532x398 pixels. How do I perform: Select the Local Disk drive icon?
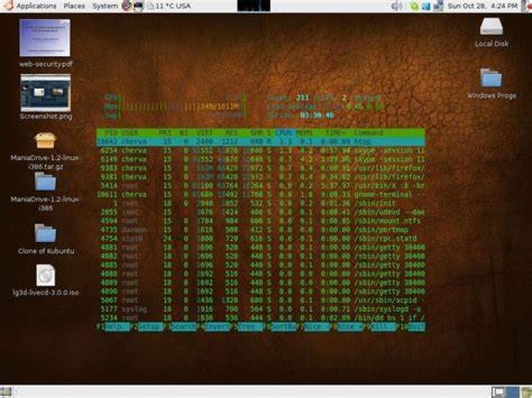coord(491,27)
